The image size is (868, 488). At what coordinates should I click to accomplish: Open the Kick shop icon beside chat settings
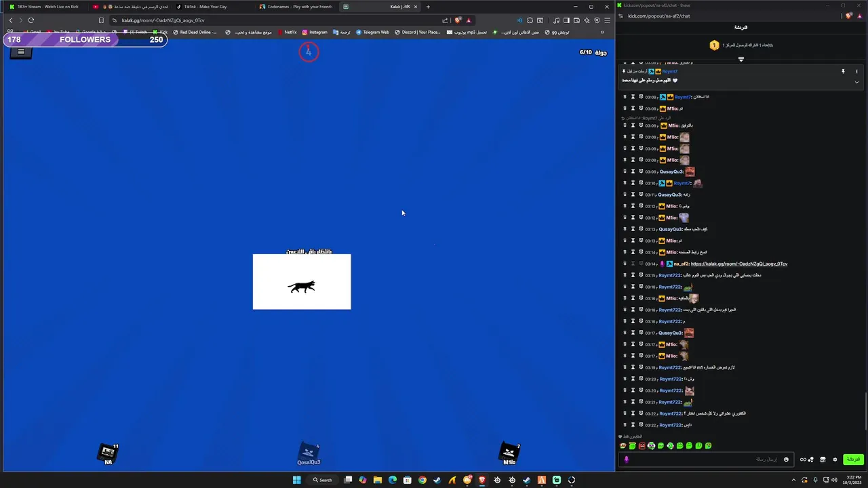tap(823, 460)
